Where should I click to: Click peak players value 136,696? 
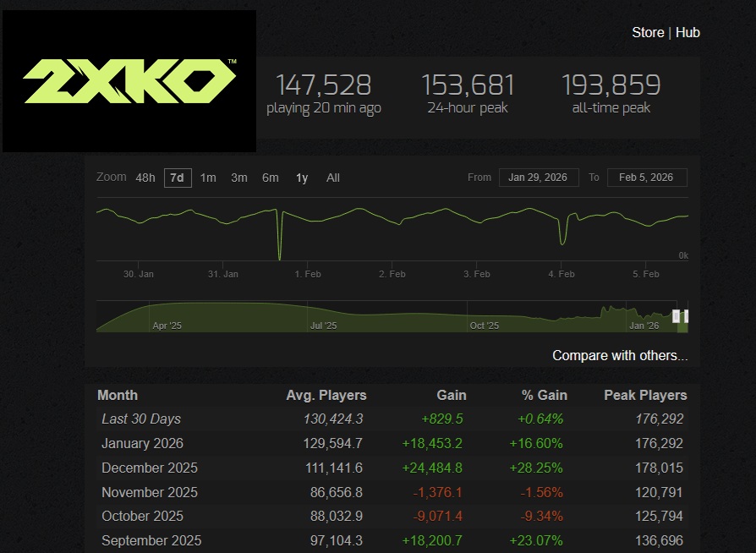659,540
